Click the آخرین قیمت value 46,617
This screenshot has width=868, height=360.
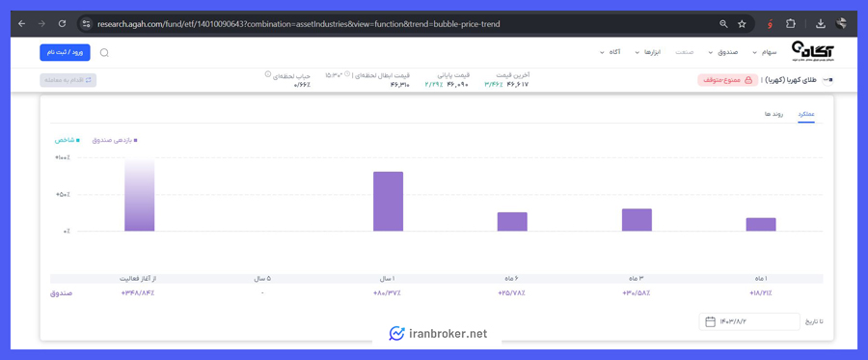[517, 84]
